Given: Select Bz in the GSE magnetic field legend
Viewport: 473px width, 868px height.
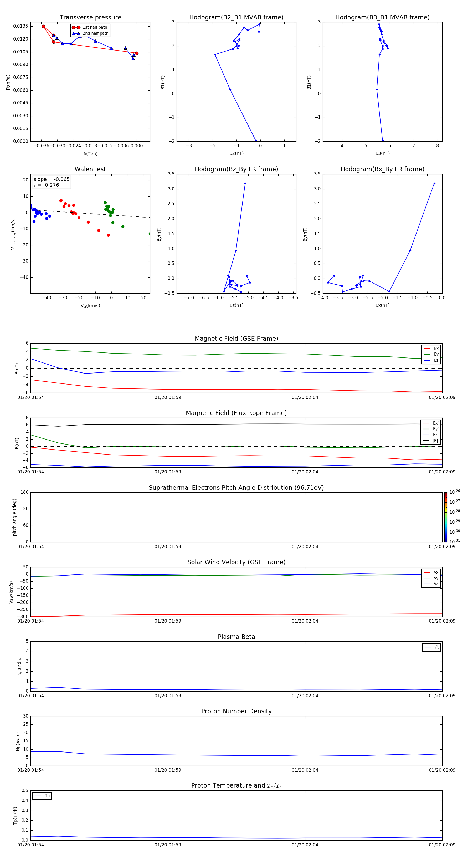Looking at the screenshot, I should pos(431,360).
